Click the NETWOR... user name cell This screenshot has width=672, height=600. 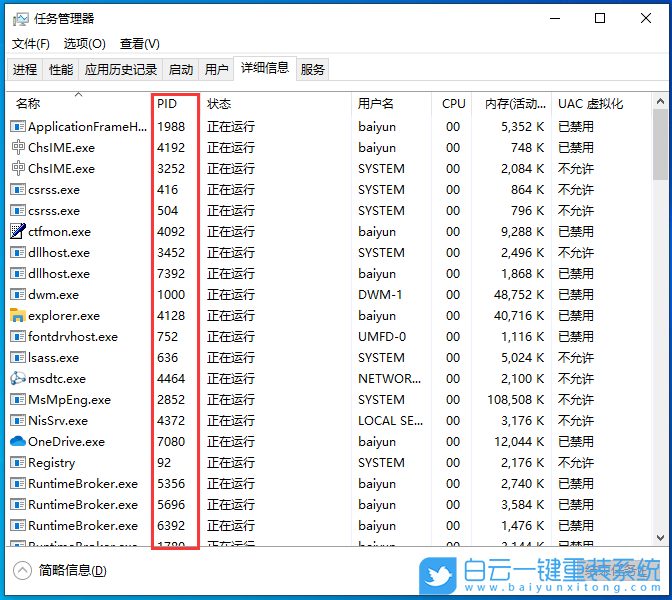tap(390, 378)
